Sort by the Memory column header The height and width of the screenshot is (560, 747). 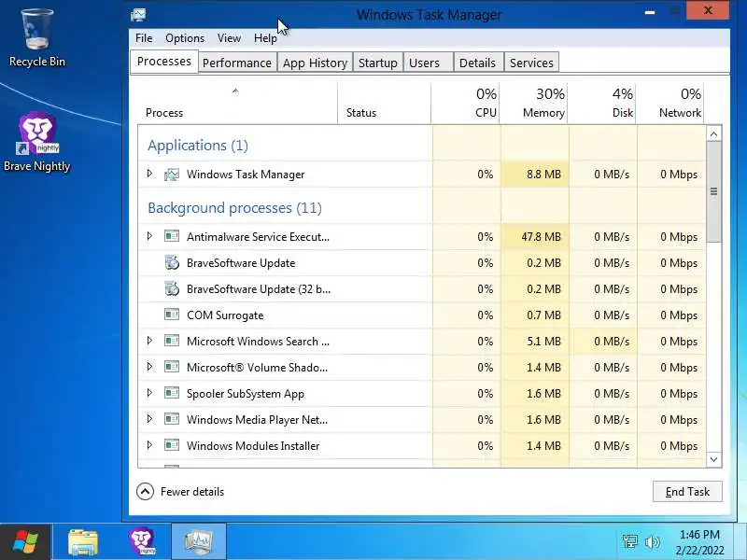tap(533, 103)
